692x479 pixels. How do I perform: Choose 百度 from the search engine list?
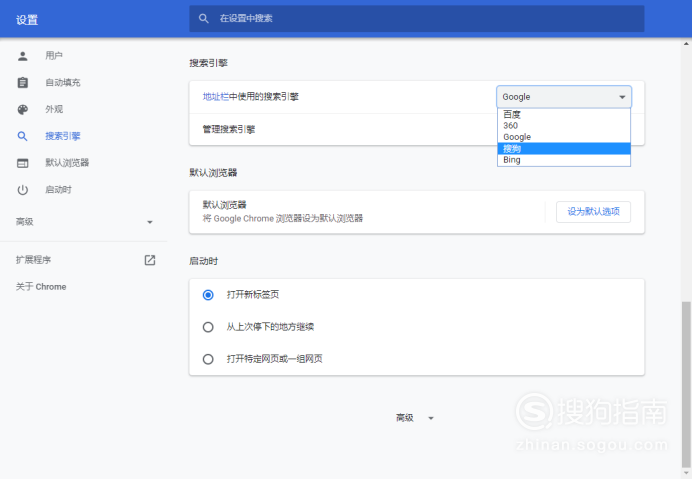564,114
